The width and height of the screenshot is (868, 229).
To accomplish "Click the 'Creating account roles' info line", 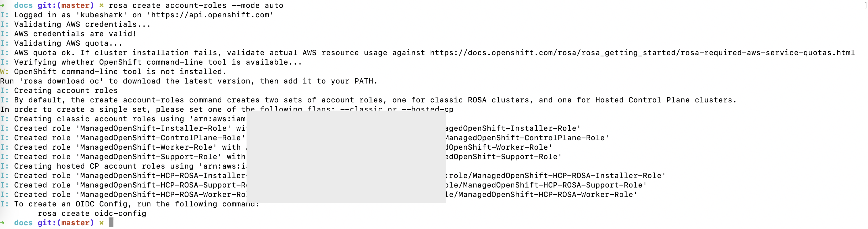I will 66,90.
